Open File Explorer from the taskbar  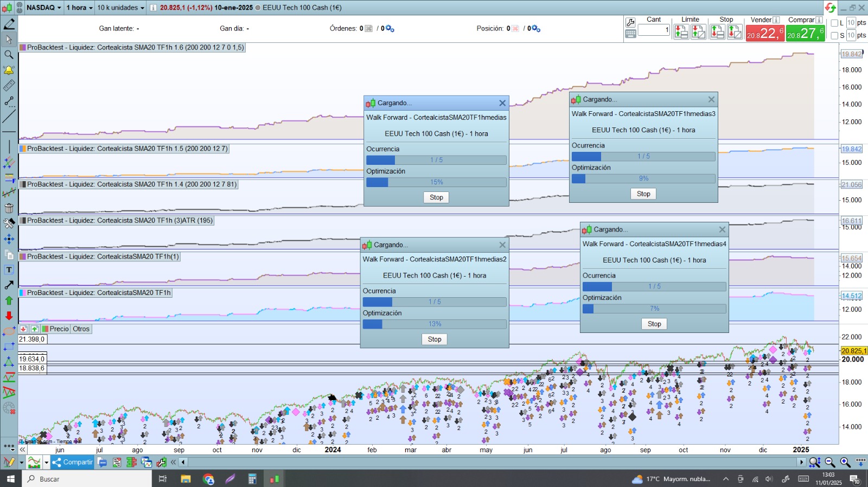tap(186, 479)
